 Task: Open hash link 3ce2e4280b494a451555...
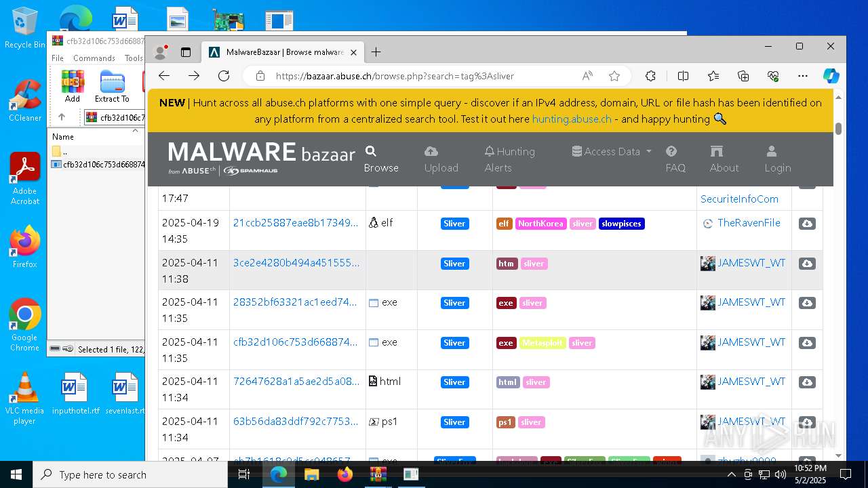(296, 262)
